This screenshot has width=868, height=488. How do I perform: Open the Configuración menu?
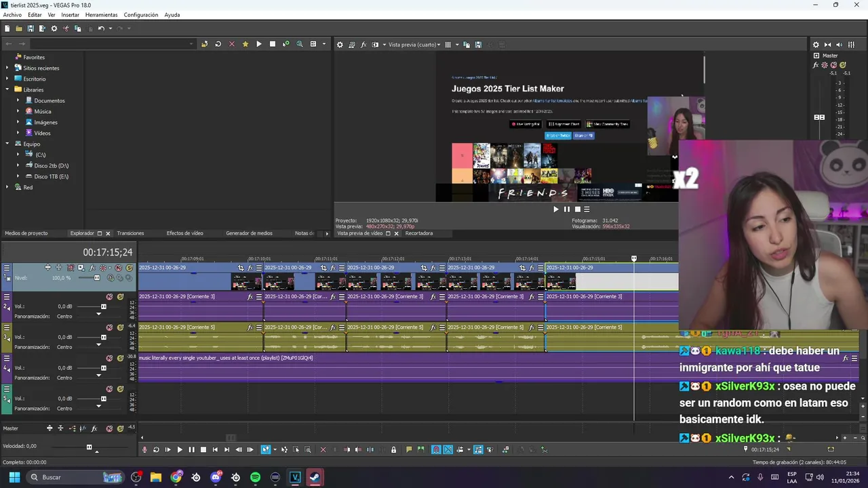click(141, 15)
